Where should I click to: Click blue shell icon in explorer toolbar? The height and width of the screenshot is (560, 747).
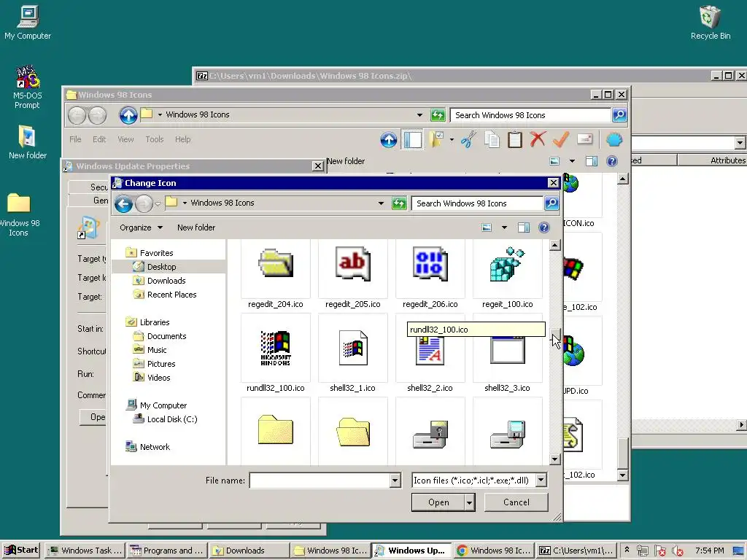tap(614, 139)
